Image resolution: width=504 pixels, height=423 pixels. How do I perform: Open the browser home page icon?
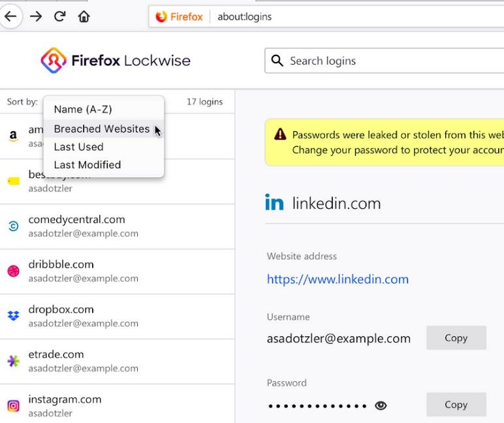tap(84, 16)
